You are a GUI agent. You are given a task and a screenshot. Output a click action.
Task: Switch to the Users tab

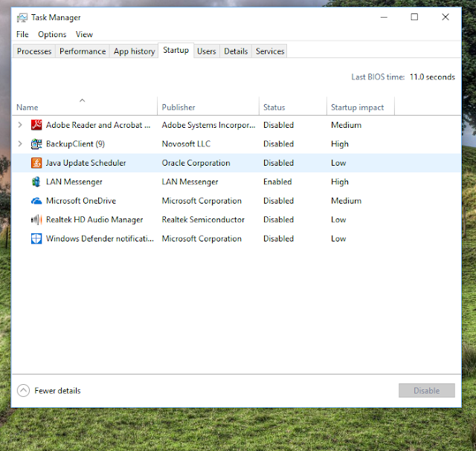pyautogui.click(x=207, y=51)
